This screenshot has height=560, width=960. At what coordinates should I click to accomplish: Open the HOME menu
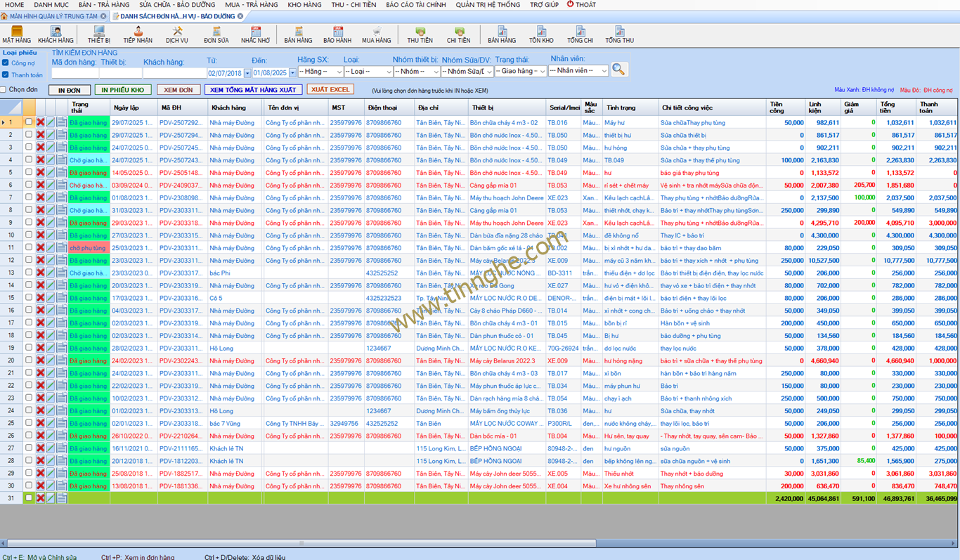pyautogui.click(x=15, y=5)
